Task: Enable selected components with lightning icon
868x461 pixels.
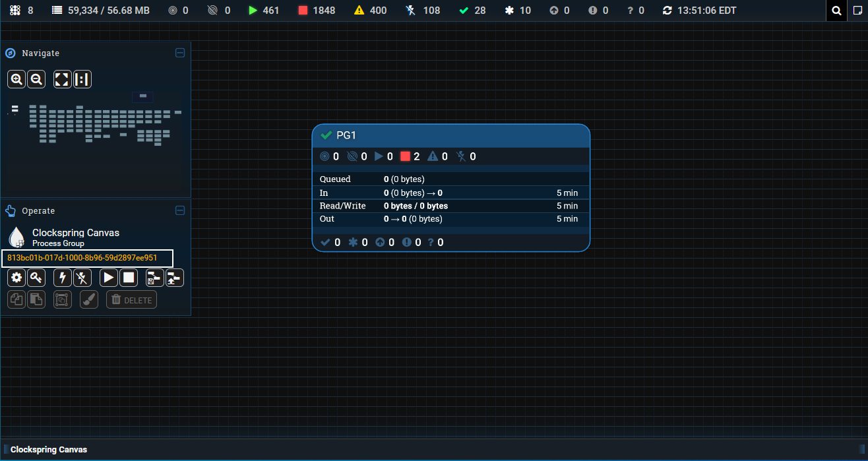Action: click(63, 278)
